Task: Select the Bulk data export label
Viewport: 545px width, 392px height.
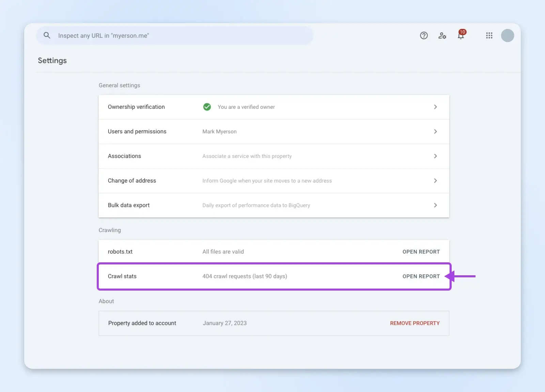Action: coord(129,205)
